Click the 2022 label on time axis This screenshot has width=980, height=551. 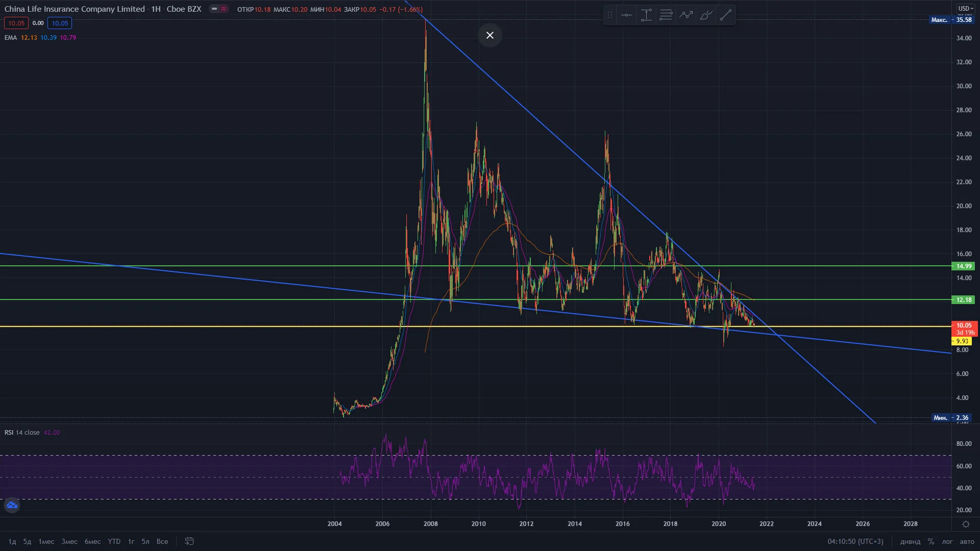coord(766,523)
